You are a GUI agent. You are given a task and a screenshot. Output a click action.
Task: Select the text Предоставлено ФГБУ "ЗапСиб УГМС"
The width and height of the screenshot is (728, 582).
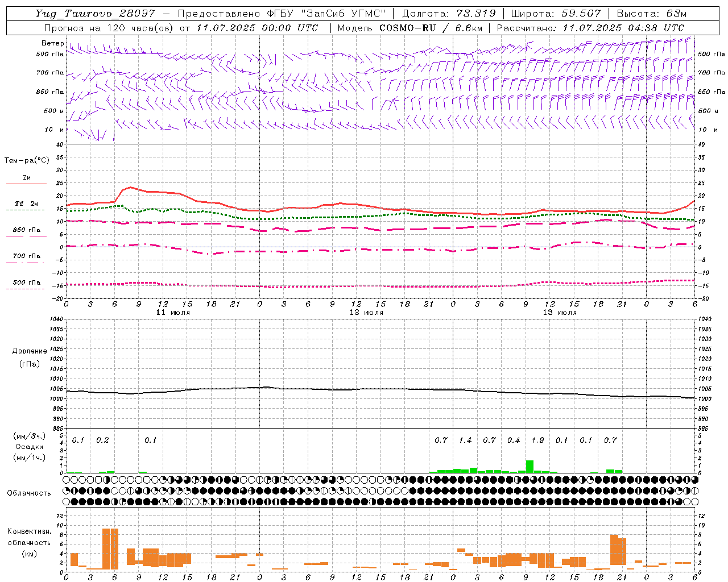click(x=282, y=14)
